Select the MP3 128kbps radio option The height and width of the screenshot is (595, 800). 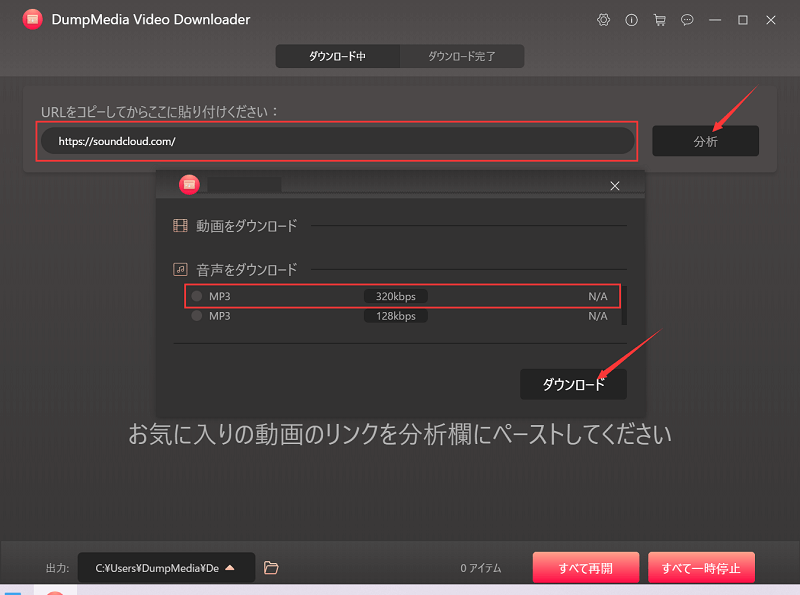coord(197,316)
